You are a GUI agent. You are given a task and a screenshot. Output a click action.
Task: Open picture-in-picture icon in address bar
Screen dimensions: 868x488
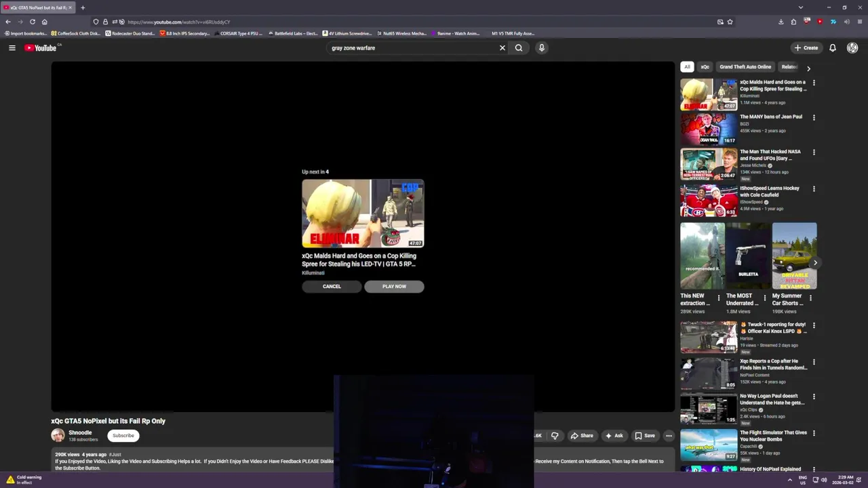click(x=720, y=22)
